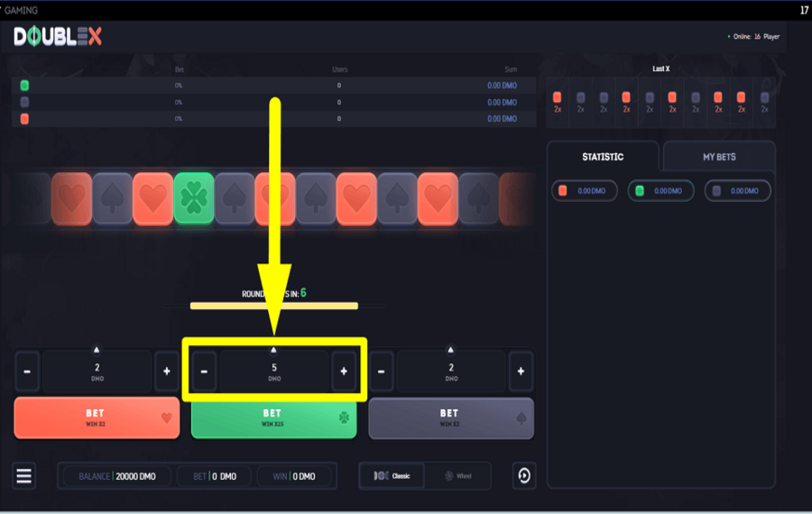Switch to Wheel game mode

point(458,476)
